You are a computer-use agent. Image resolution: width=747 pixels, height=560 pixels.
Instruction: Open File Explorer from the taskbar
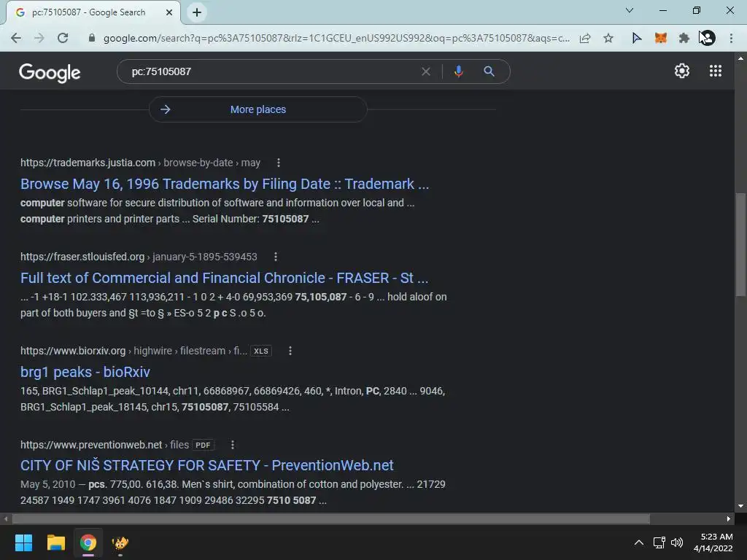[55, 542]
